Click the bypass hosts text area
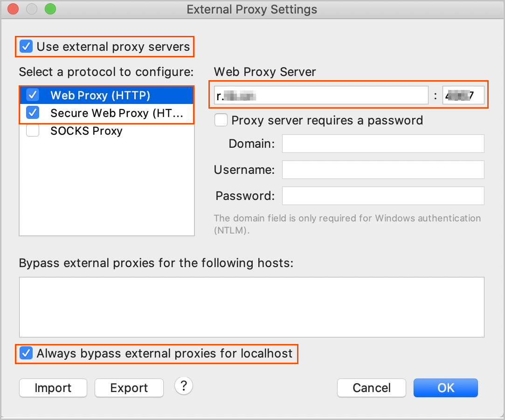This screenshot has height=420, width=505. (251, 307)
